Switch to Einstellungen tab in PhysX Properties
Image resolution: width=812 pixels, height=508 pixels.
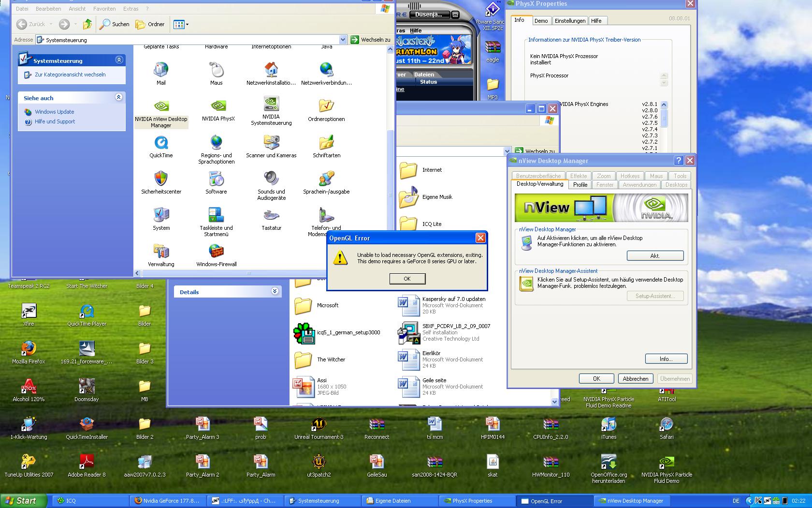570,21
